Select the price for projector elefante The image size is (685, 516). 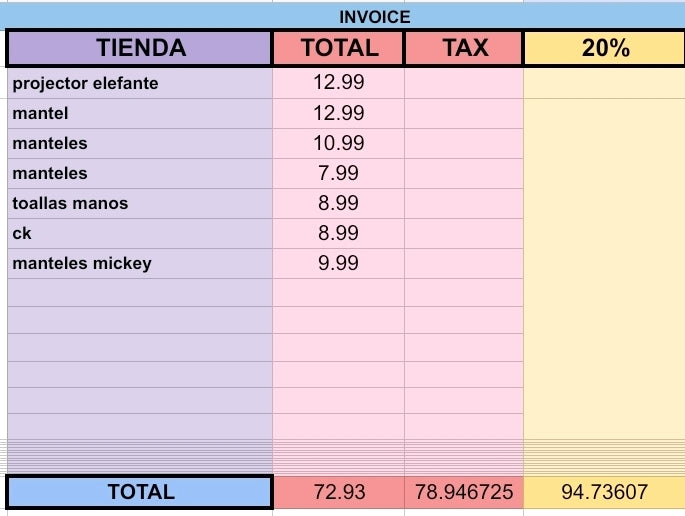coord(339,83)
